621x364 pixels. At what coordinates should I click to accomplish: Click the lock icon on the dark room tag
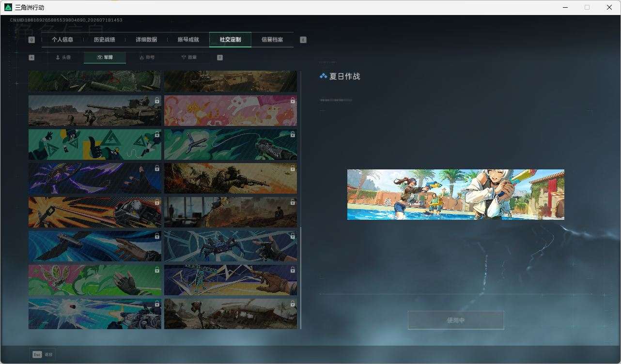293,202
